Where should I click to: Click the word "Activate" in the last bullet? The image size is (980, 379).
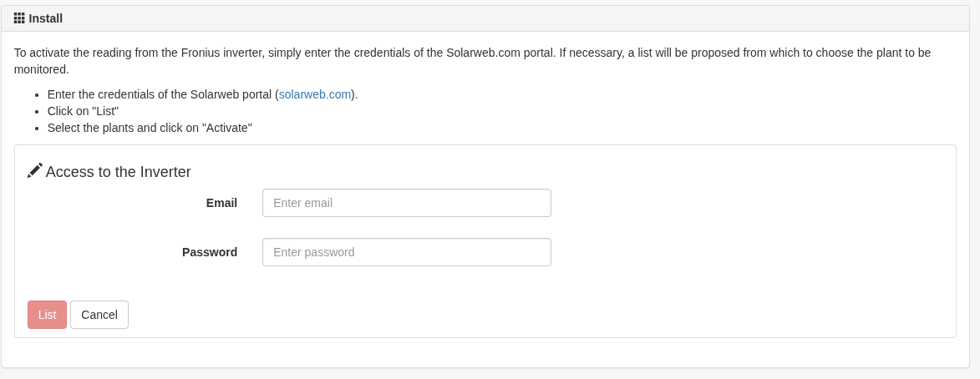point(227,128)
